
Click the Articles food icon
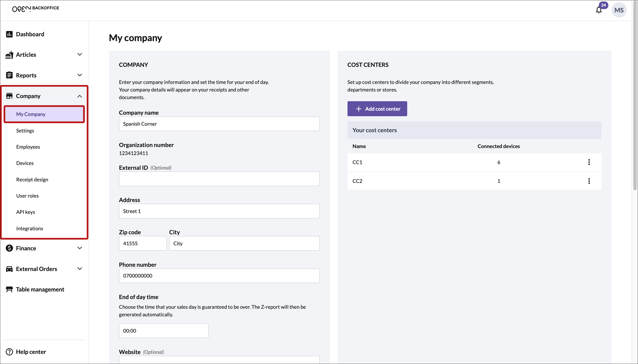(x=9, y=55)
